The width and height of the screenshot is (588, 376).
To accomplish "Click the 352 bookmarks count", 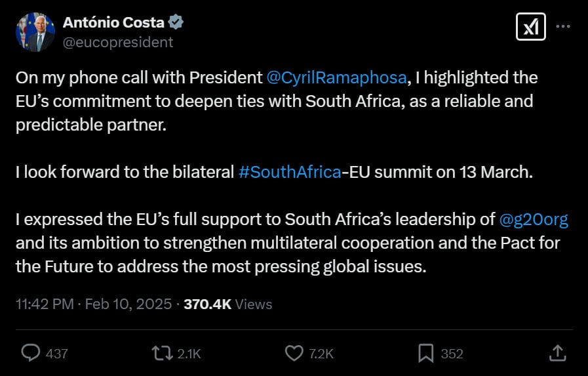I will click(452, 354).
